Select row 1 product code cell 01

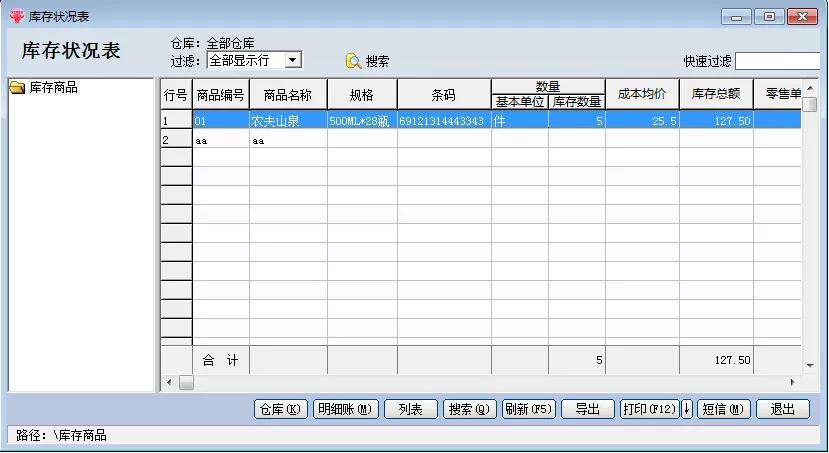pyautogui.click(x=221, y=121)
